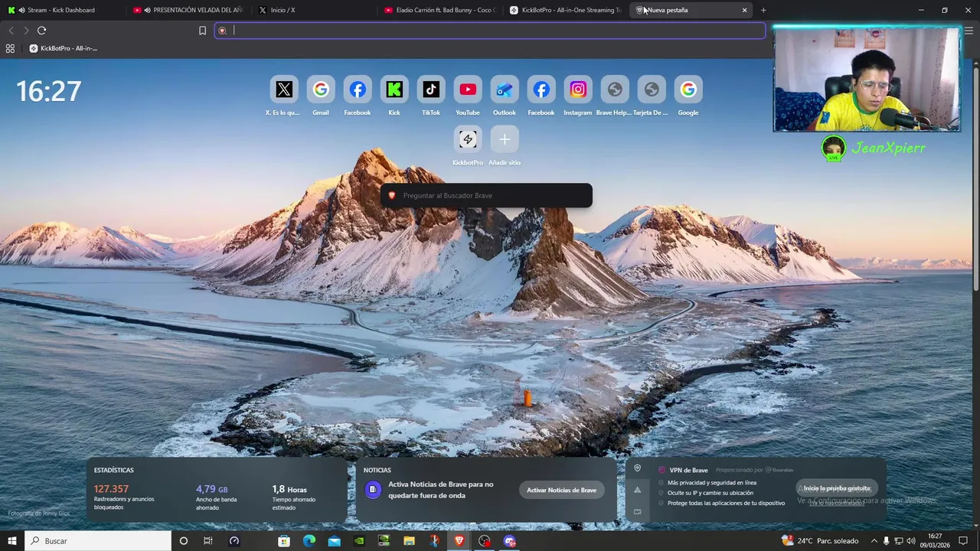
Task: Open a new tab with the plus button
Action: coord(763,10)
